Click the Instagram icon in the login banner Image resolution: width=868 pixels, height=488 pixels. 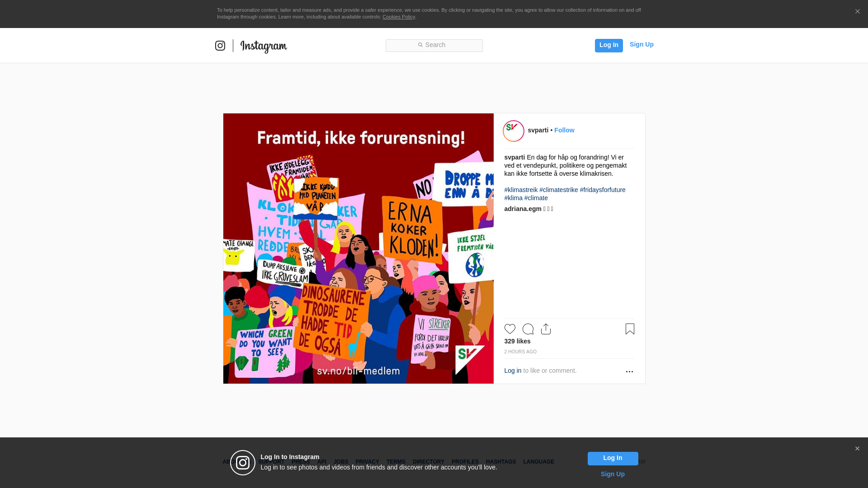[x=243, y=463]
